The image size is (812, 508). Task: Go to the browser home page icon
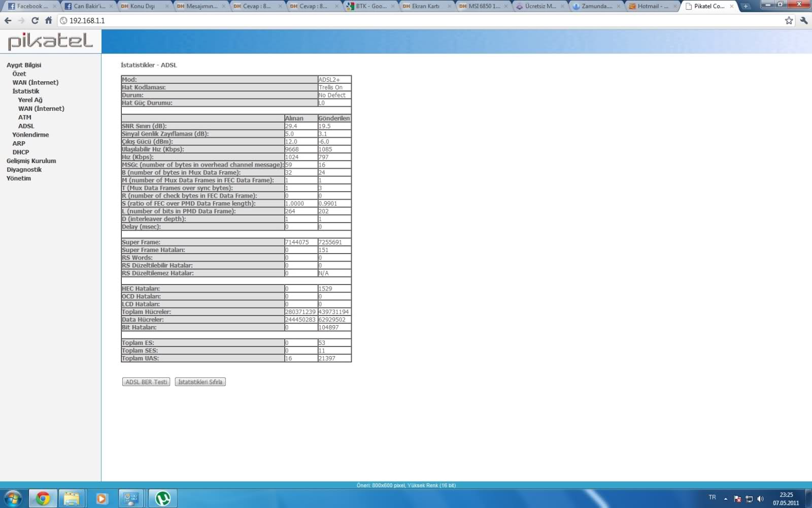point(48,21)
